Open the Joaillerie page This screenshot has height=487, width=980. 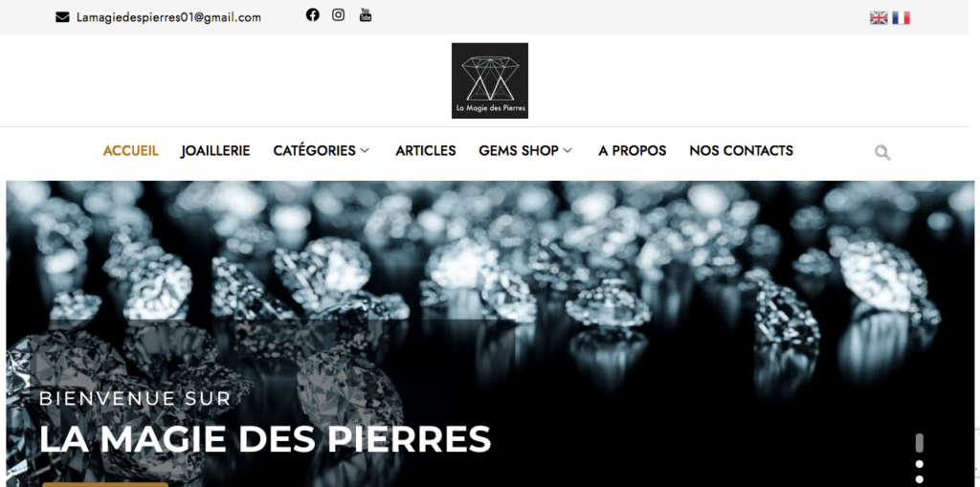pyautogui.click(x=215, y=150)
